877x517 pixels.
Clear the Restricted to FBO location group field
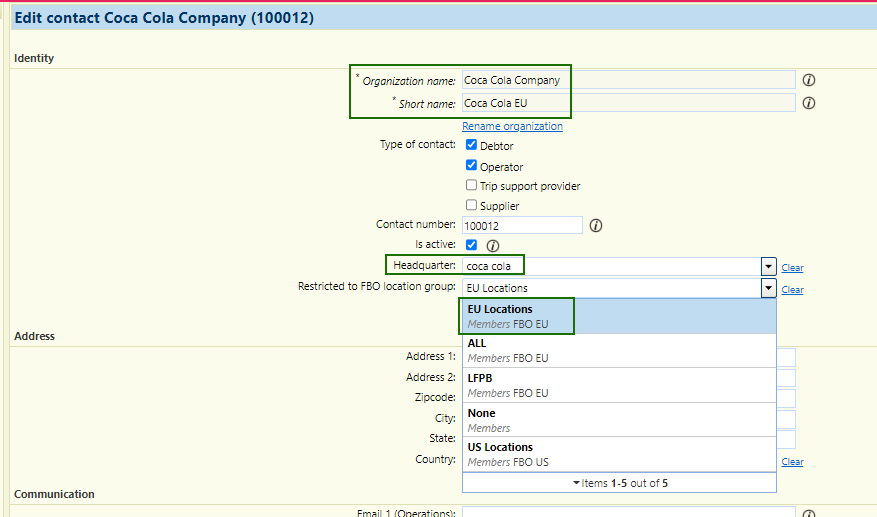pyautogui.click(x=792, y=290)
